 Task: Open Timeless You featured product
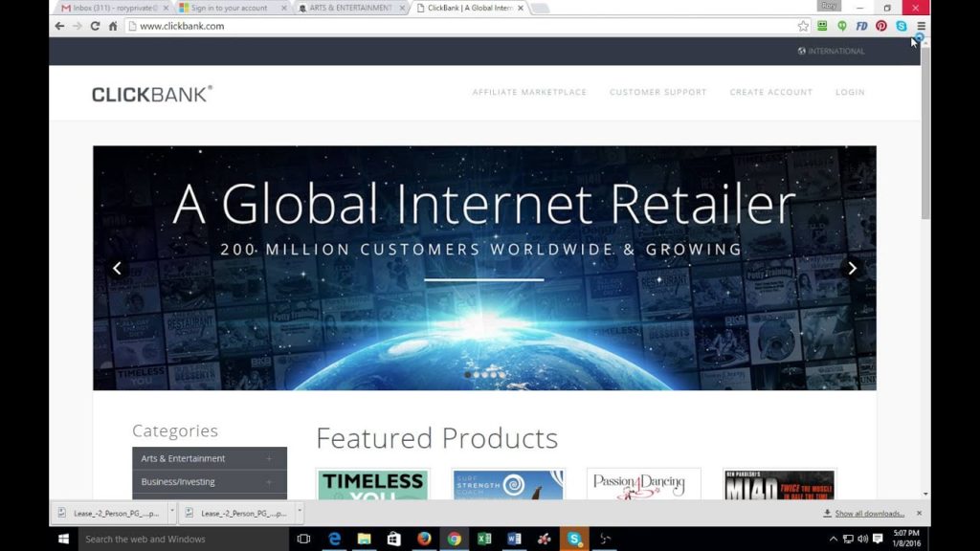[x=373, y=484]
